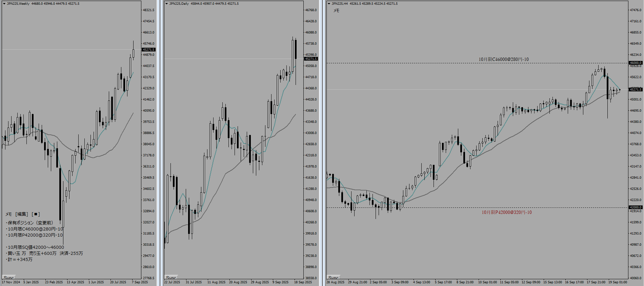
Task: Toggle the [■] memo display box
Action: (x=36, y=214)
